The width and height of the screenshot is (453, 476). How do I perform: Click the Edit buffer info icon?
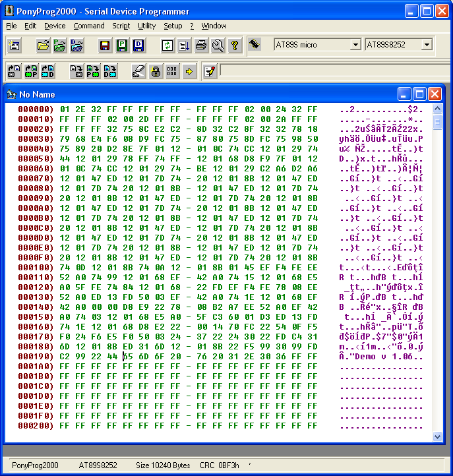click(x=184, y=45)
